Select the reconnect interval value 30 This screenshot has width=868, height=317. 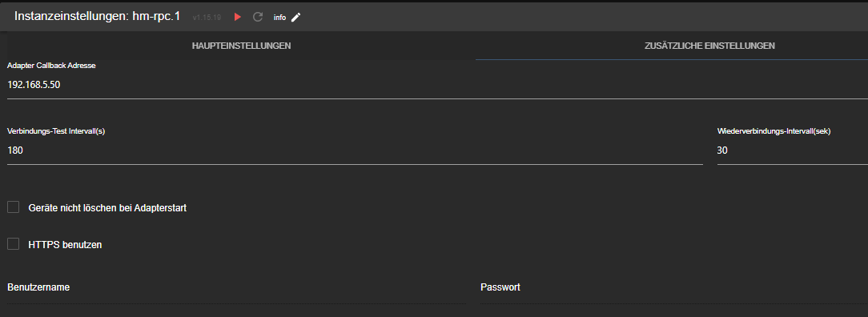pos(792,150)
